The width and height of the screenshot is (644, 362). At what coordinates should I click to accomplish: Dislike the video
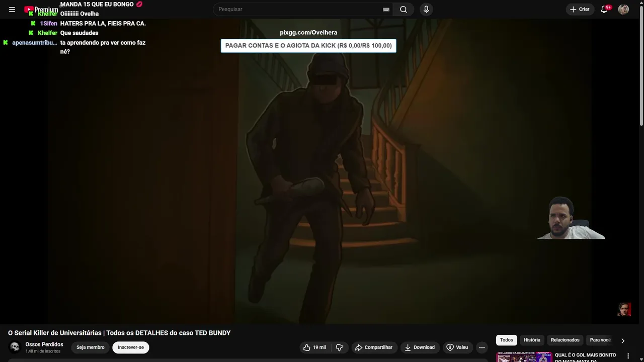coord(339,347)
